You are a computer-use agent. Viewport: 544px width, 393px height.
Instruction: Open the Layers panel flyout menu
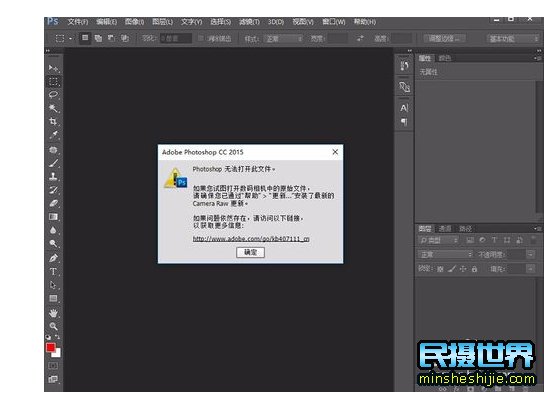click(537, 228)
